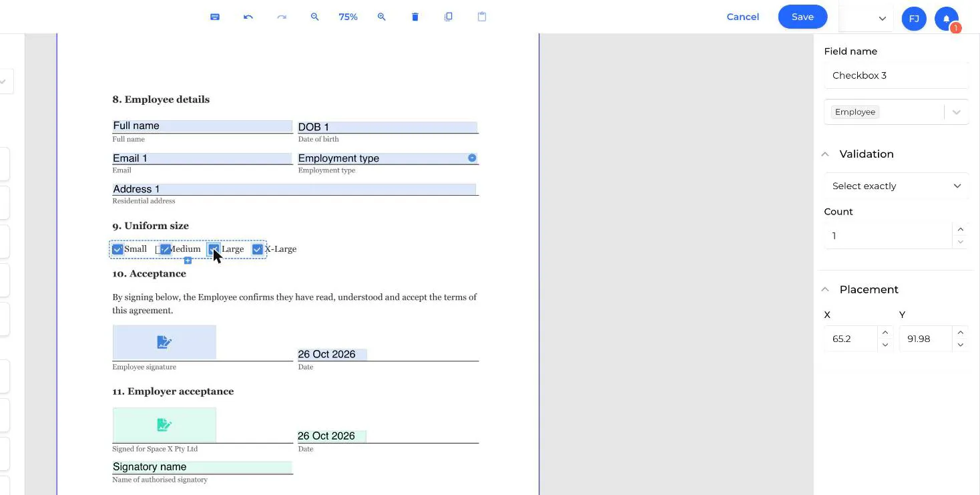The image size is (980, 495).
Task: Select the employer date field 26 Oct 2026
Action: click(x=332, y=436)
